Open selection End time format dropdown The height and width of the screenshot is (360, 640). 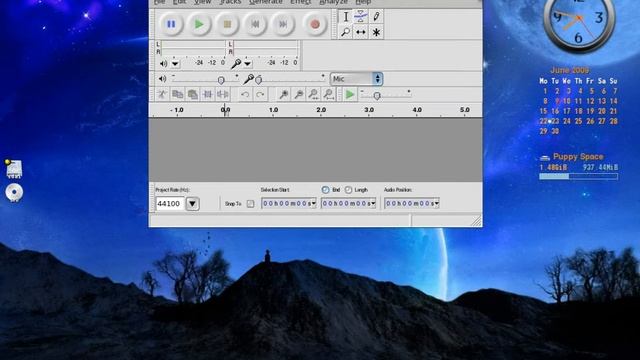(373, 203)
